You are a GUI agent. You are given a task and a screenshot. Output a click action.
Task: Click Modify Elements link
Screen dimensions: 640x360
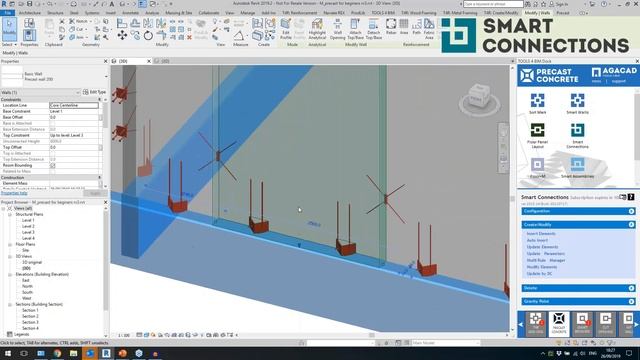pos(542,267)
